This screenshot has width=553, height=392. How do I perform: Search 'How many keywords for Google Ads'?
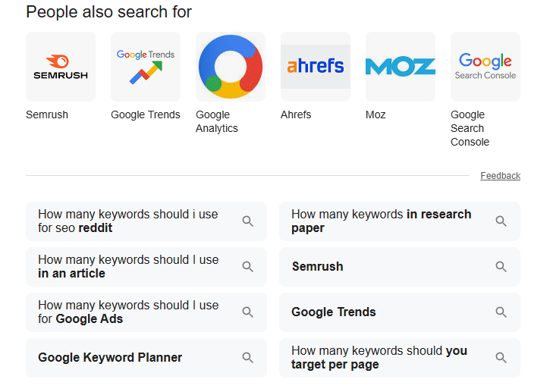point(146,312)
